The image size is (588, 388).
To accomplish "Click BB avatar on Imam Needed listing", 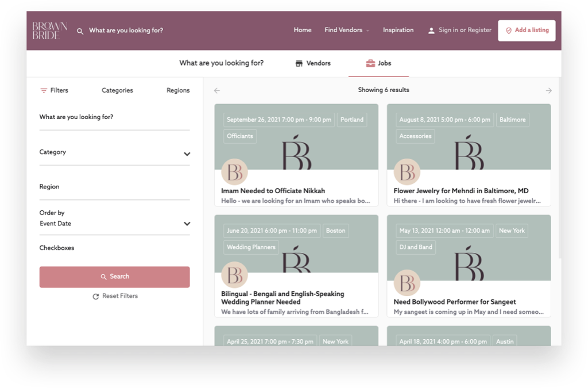I will tap(235, 172).
